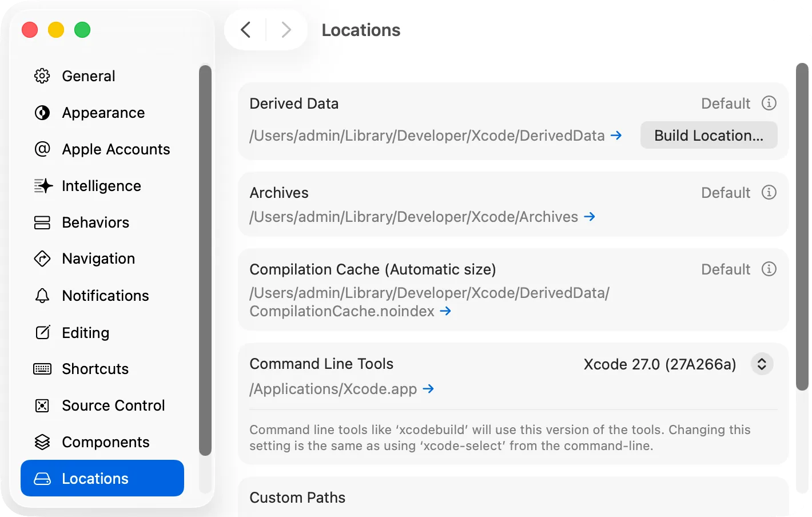Open Source Control settings pane

(x=102, y=405)
